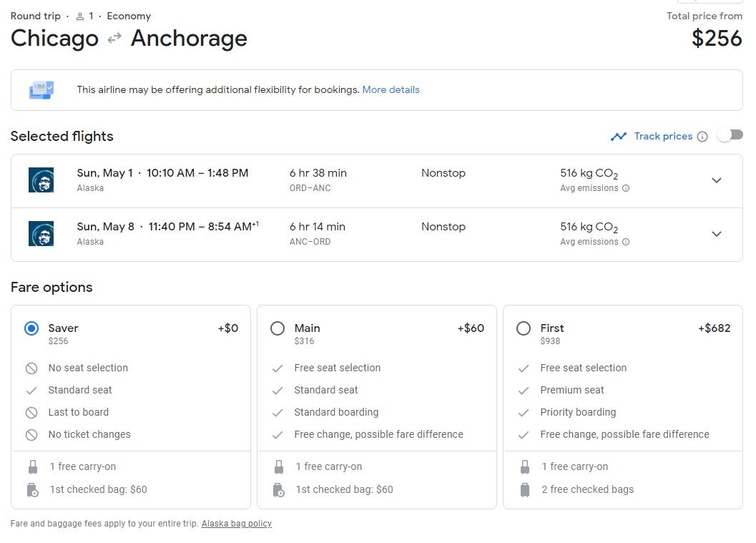
Task: Click the Saver checked bag fee icon
Action: 33,490
